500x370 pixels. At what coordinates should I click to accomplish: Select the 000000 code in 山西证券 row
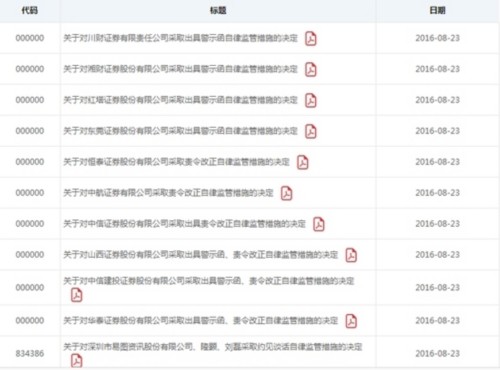[x=30, y=255]
